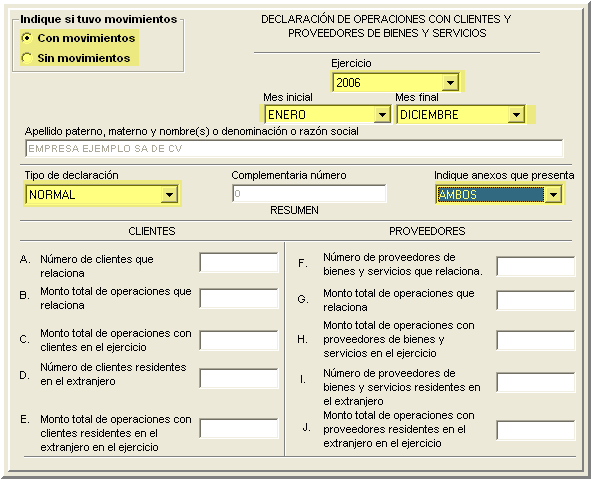Click the razón social name field
The width and height of the screenshot is (591, 479).
tap(294, 148)
